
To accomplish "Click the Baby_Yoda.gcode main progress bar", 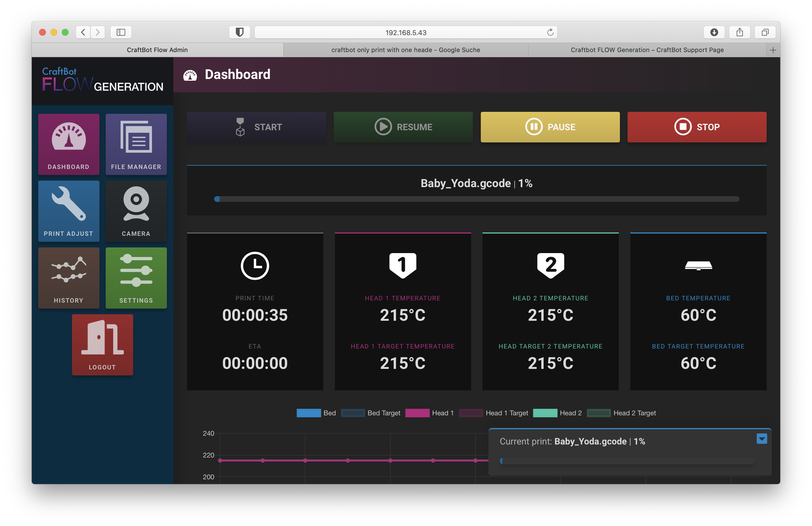I will tap(477, 199).
